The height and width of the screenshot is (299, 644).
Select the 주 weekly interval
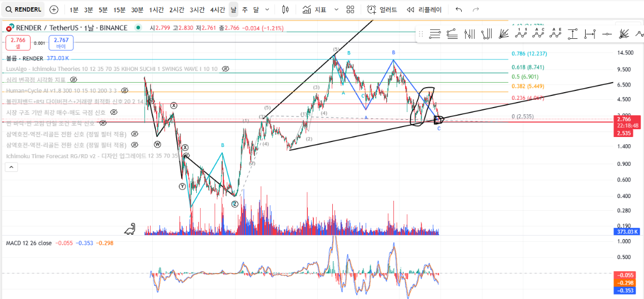click(245, 9)
